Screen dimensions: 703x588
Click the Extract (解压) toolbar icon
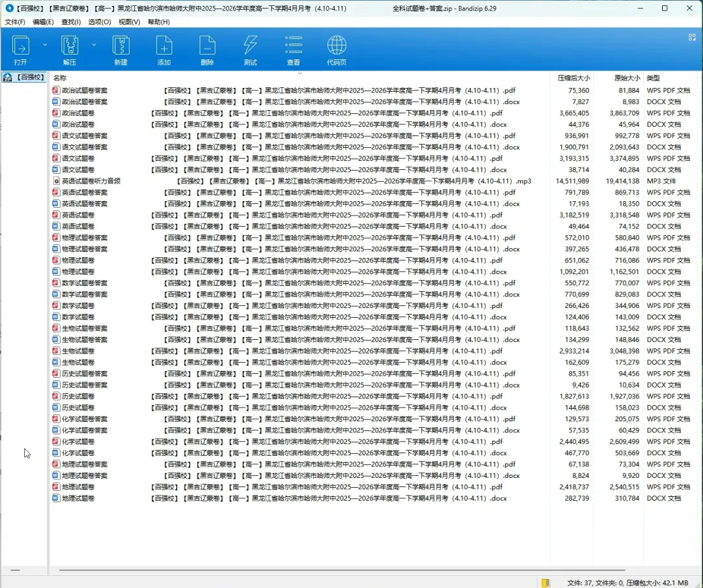(x=70, y=49)
